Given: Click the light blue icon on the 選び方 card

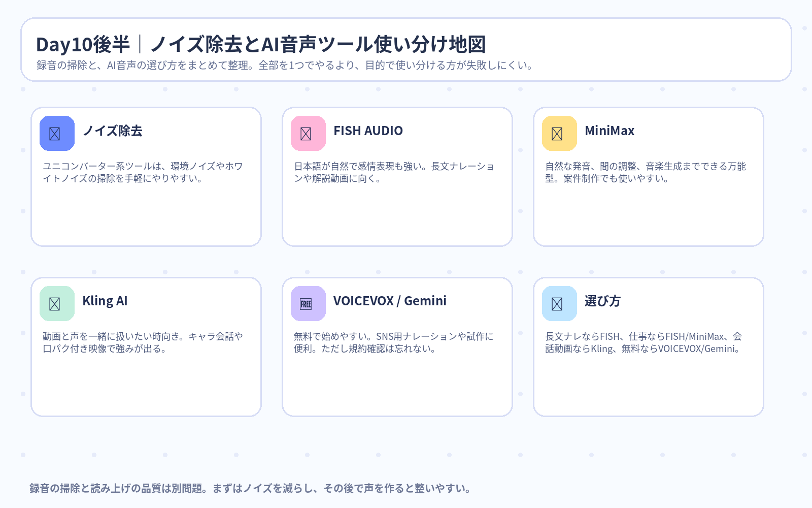Looking at the screenshot, I should click(559, 303).
